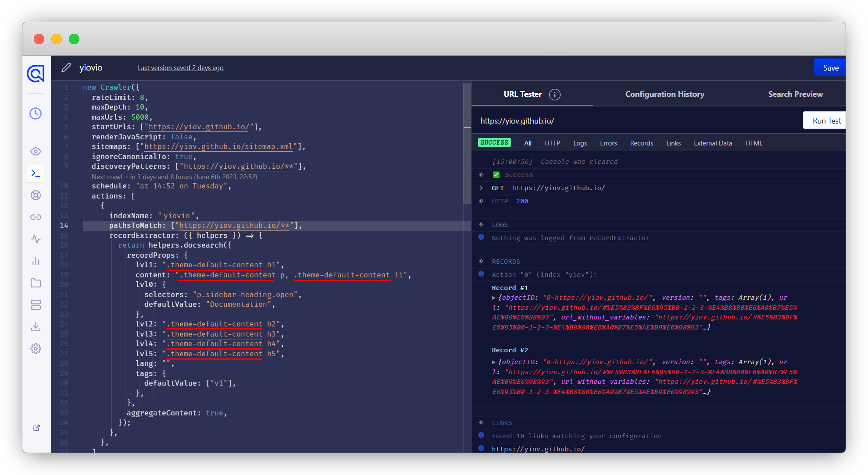The image size is (868, 475).
Task: Click the eye overview sidebar icon
Action: point(36,152)
